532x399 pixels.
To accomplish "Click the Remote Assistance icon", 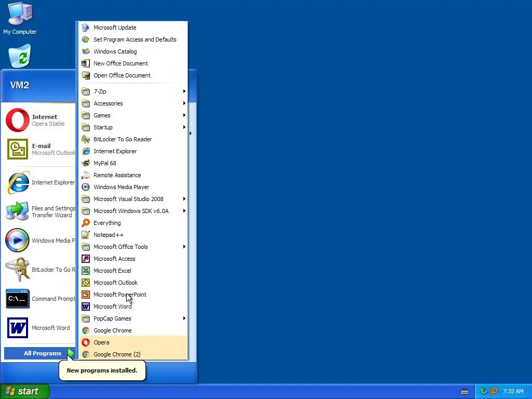I will pyautogui.click(x=86, y=175).
